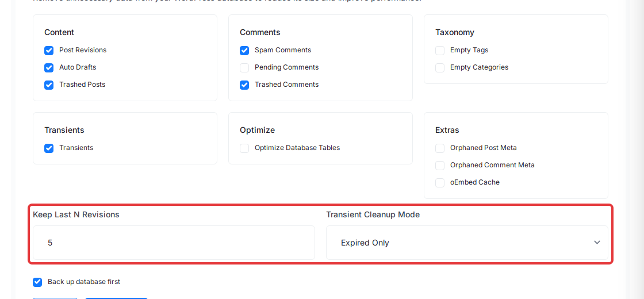Click the Comments section heading

(x=260, y=32)
